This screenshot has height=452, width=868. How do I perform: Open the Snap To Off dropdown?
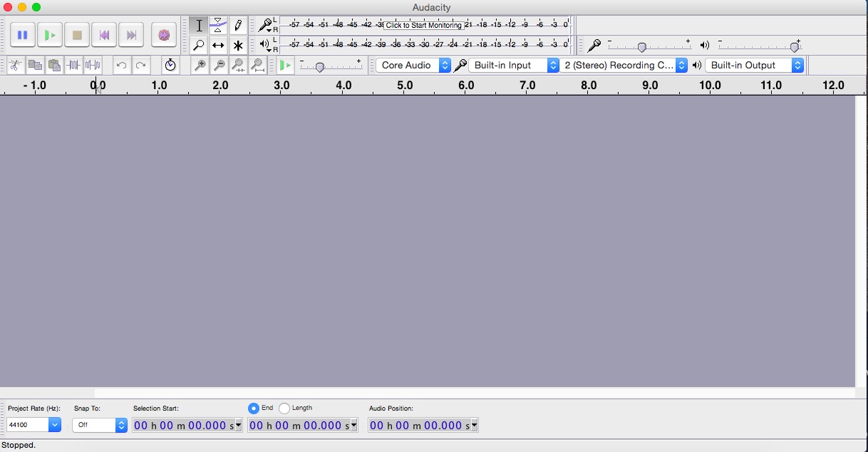pyautogui.click(x=100, y=425)
